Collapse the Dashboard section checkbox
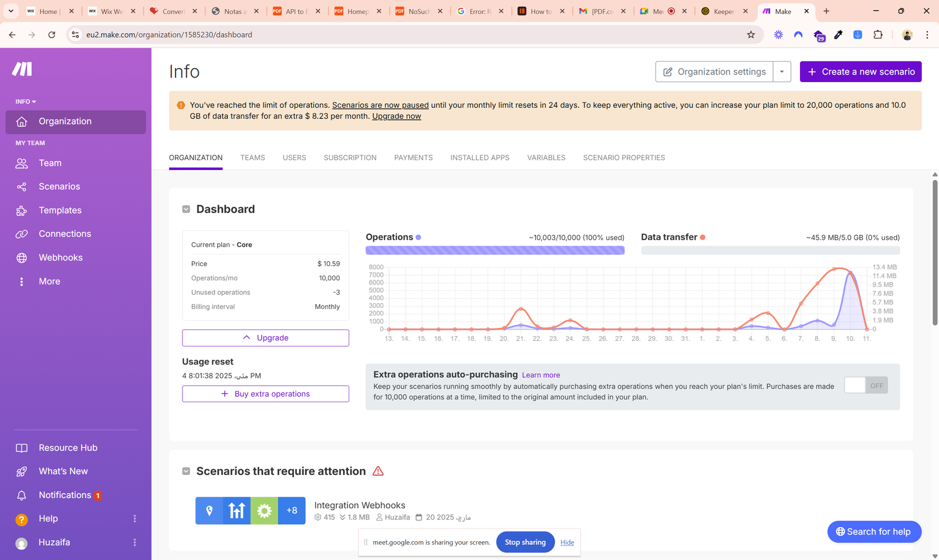 [186, 209]
